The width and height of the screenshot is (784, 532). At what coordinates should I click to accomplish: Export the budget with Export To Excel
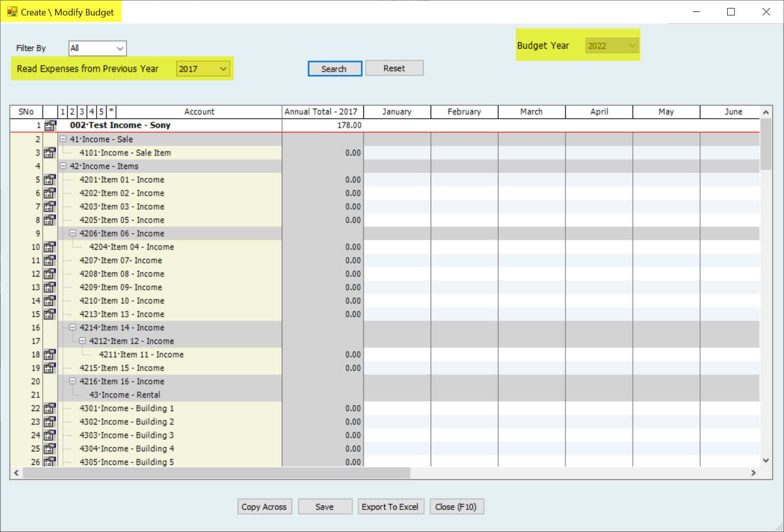390,507
